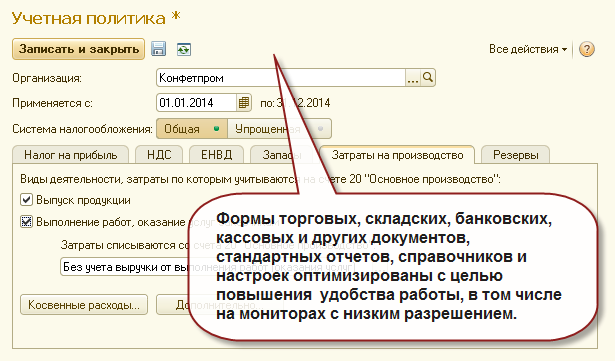Toggle Выполнение работ, оказание услуг checkbox
Image resolution: width=615 pixels, height=361 pixels.
point(26,222)
